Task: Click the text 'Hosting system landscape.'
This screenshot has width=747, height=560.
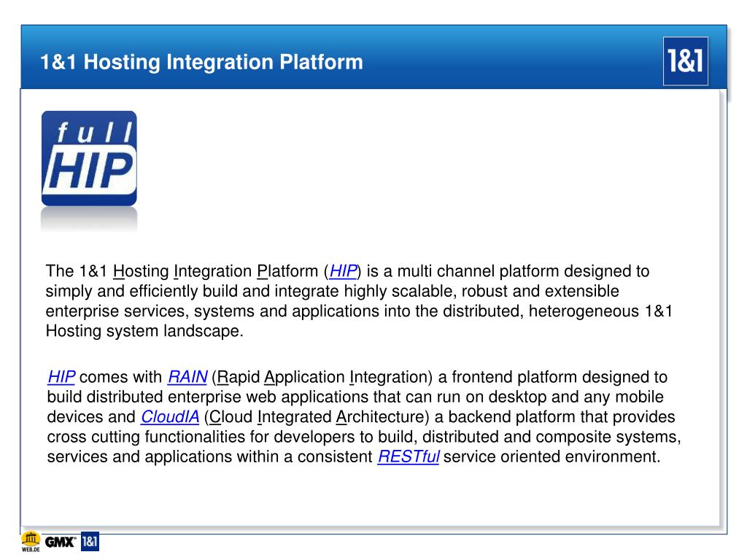Action: pos(144,330)
